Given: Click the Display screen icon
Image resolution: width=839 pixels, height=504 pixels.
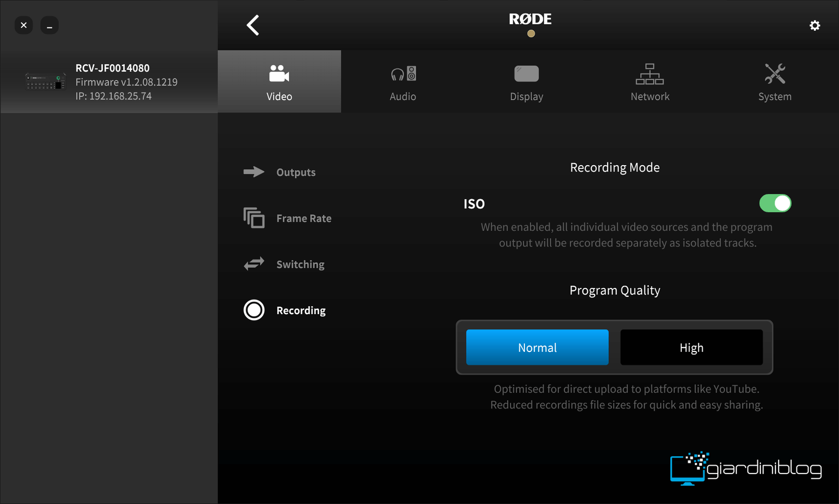Looking at the screenshot, I should (526, 73).
